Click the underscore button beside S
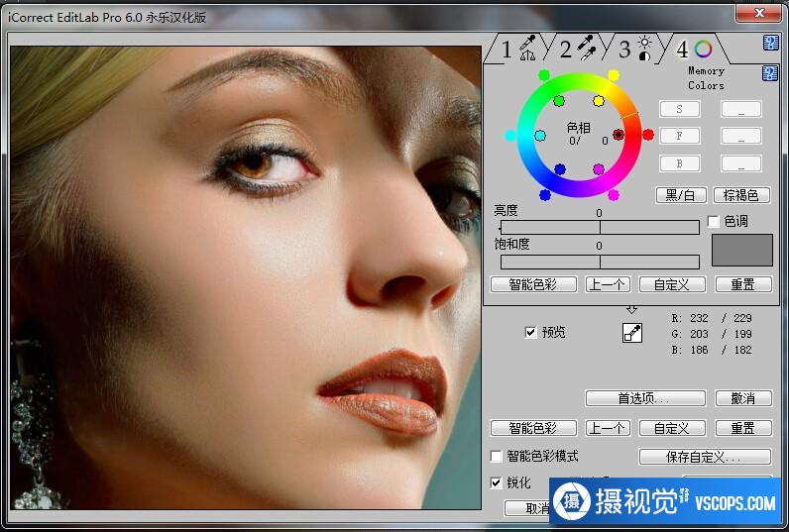 741,109
